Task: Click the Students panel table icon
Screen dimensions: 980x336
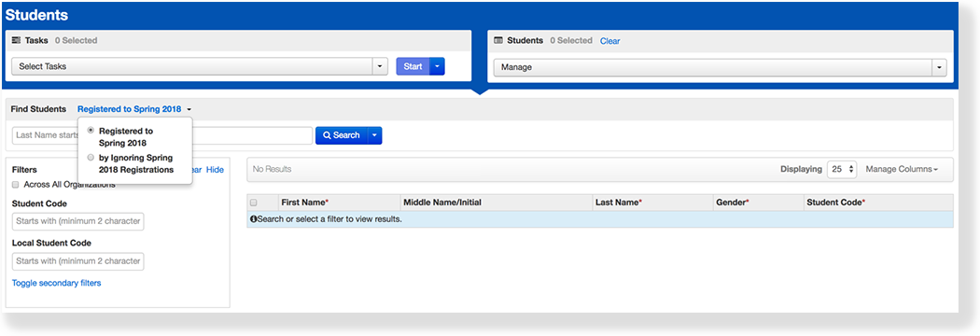Action: click(x=498, y=40)
